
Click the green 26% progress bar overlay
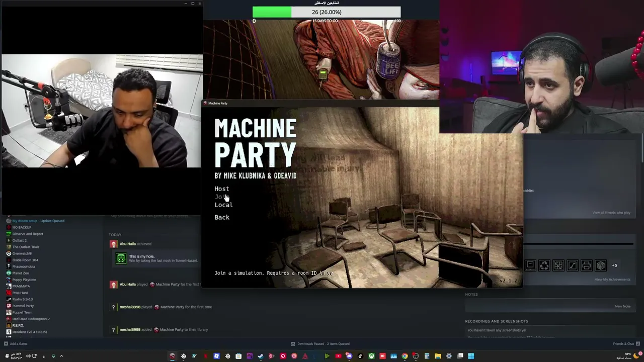327,12
